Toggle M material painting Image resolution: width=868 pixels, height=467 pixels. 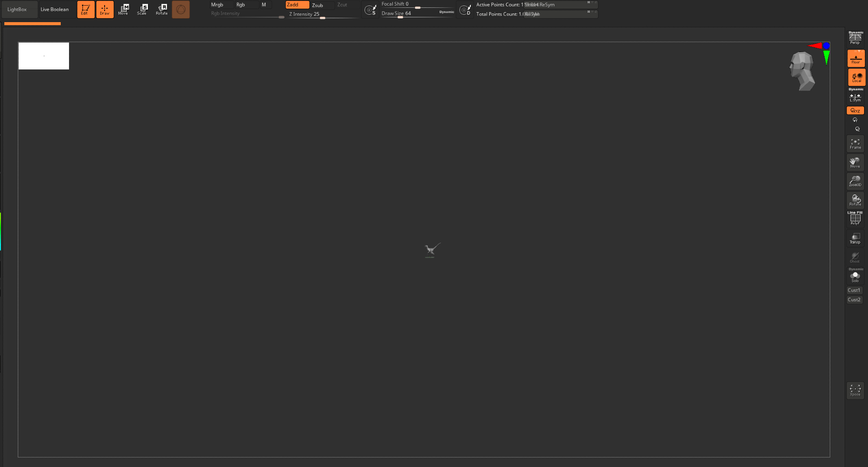[x=266, y=5]
